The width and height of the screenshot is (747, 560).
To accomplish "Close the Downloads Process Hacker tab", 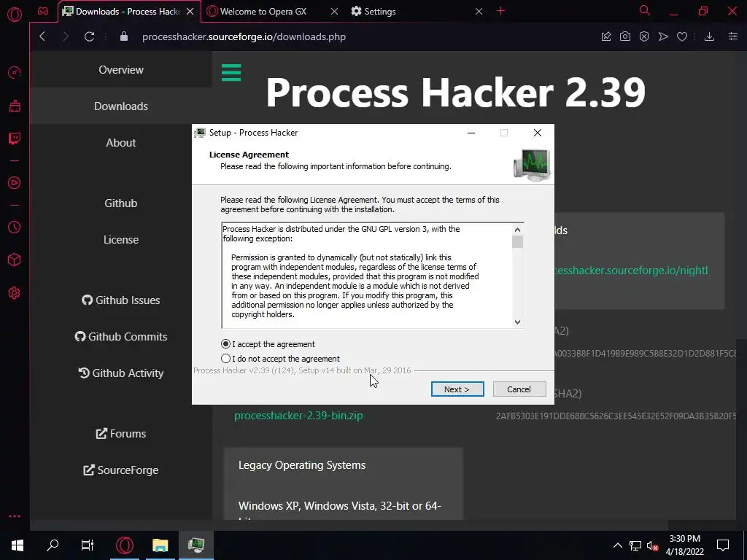I will [x=190, y=12].
